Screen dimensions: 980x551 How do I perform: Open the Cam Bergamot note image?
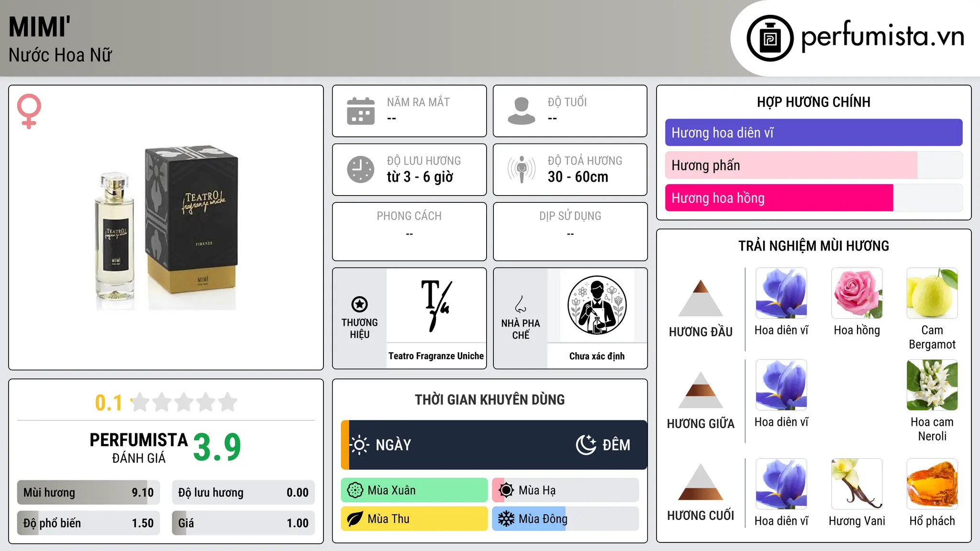(x=932, y=293)
